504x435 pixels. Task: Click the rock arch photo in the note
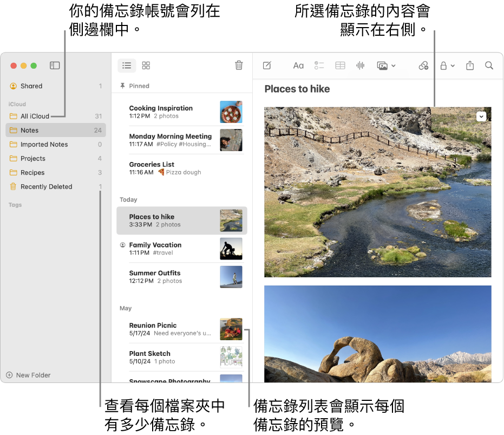378,334
